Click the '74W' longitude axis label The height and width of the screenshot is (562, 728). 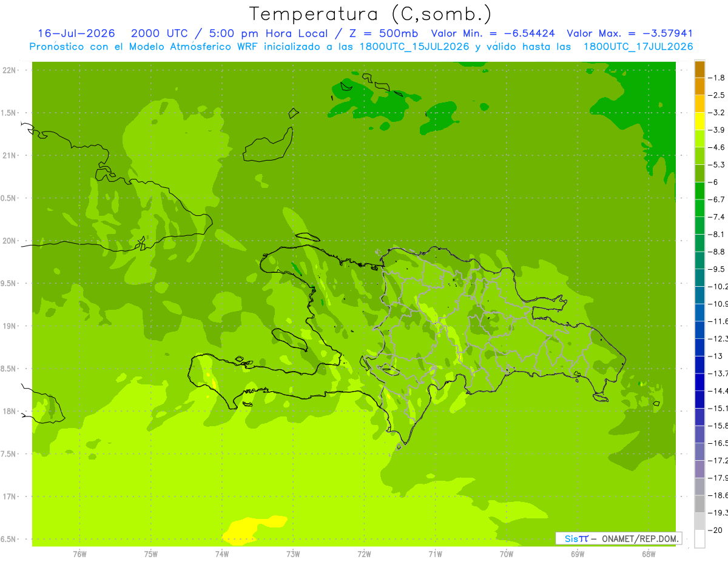click(x=222, y=554)
